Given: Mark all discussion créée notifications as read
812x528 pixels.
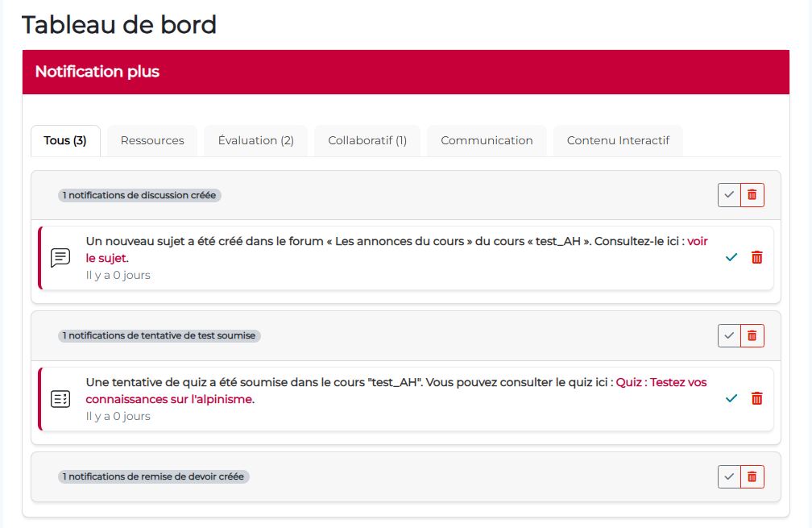Looking at the screenshot, I should [729, 195].
